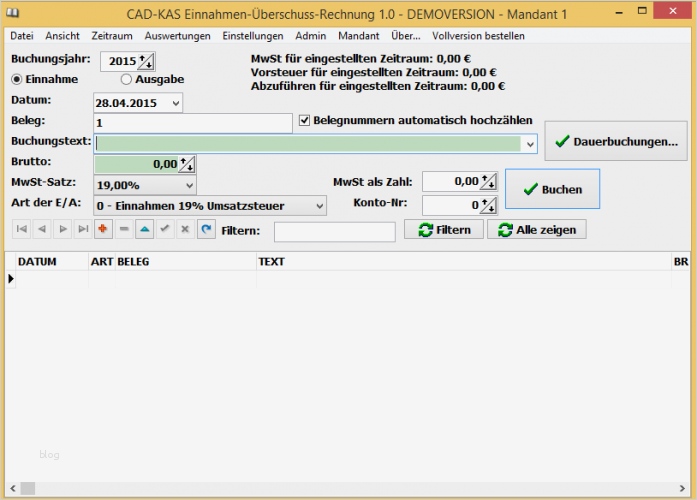
Task: Click in the Filtern text field
Action: pyautogui.click(x=335, y=232)
